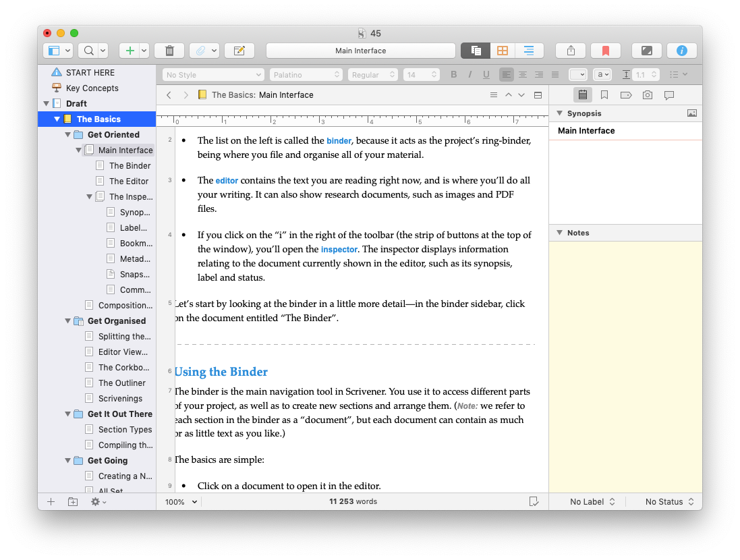Viewport: 740px width, 560px height.
Task: Add a new document with plus button
Action: pos(130,51)
